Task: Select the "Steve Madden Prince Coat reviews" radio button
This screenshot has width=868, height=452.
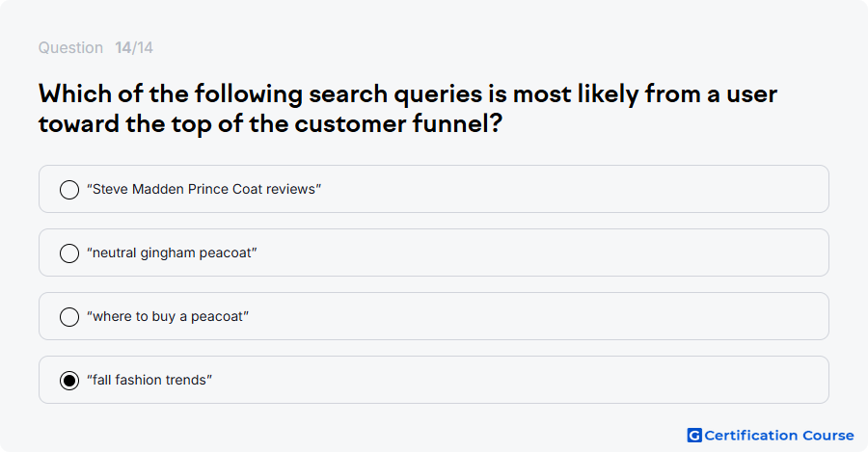Action: (x=69, y=189)
